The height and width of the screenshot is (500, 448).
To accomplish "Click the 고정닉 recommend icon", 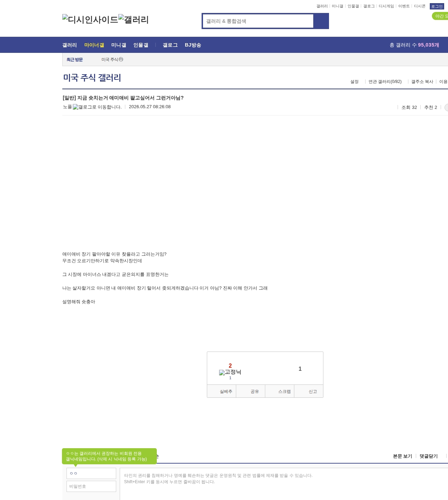I will (230, 372).
